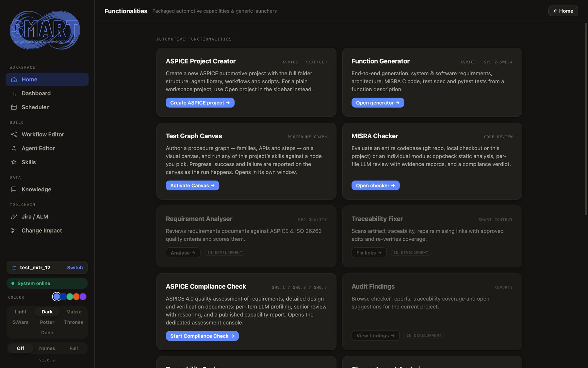The image size is (588, 368).
Task: Open the Agent Editor
Action: 47,148
